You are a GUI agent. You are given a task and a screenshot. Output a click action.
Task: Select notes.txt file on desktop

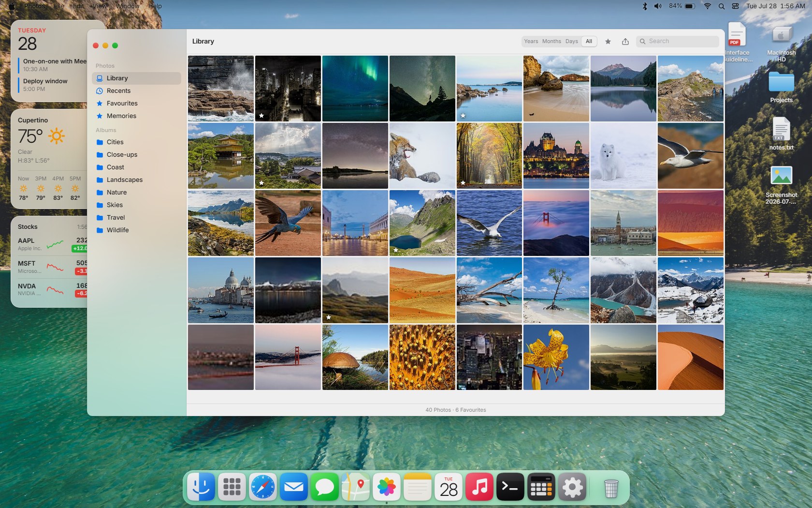click(781, 134)
